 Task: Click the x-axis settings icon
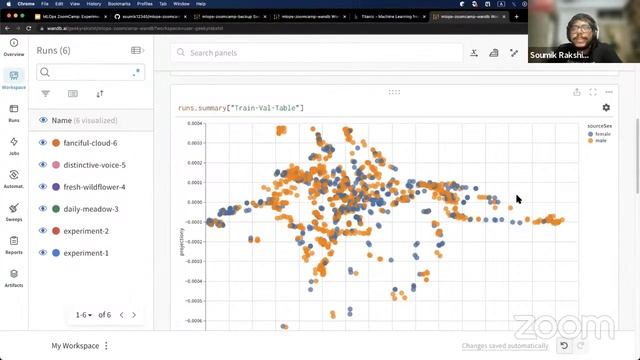pyautogui.click(x=474, y=53)
